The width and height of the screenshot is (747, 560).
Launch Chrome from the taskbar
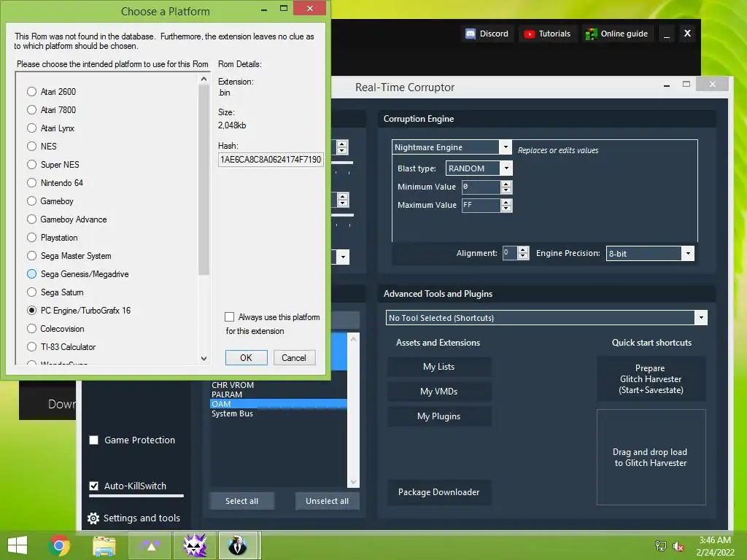tap(59, 545)
